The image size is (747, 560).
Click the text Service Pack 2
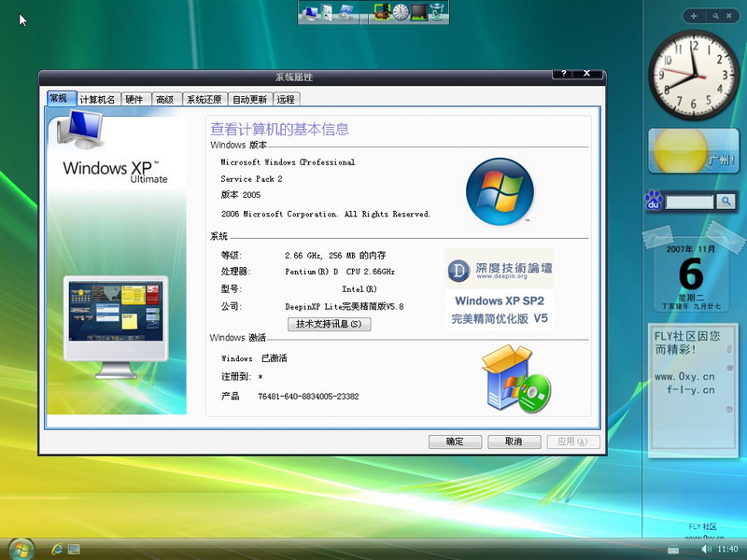pyautogui.click(x=251, y=179)
